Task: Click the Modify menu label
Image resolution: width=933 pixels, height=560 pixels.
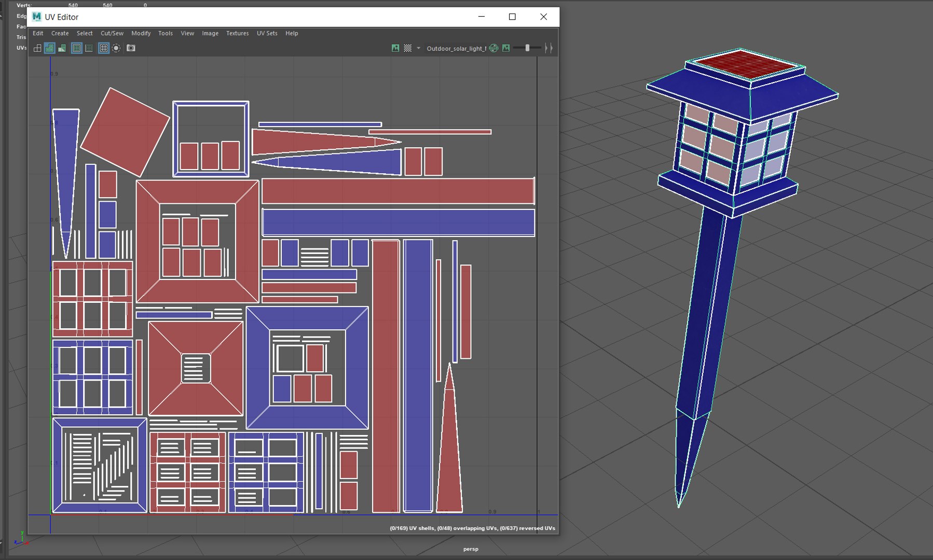Action: tap(141, 33)
